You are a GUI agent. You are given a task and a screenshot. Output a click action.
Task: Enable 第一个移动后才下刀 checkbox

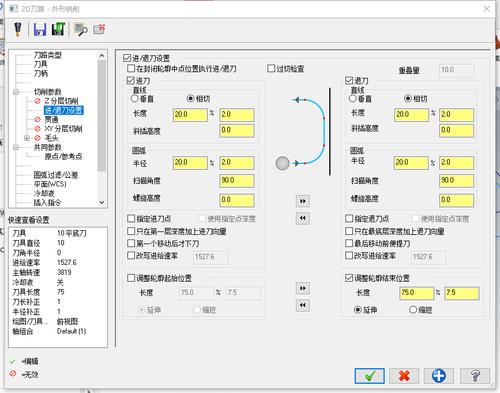click(x=131, y=243)
